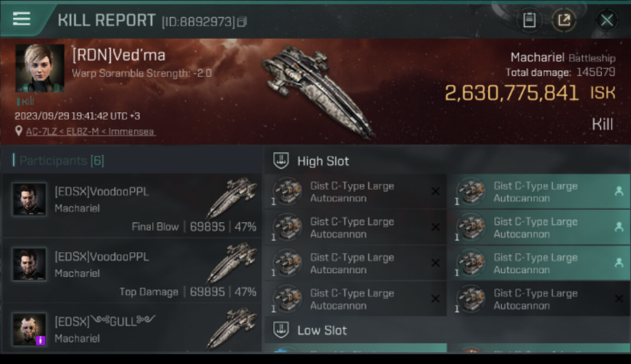Click X on last left-column autocannon

435,299
